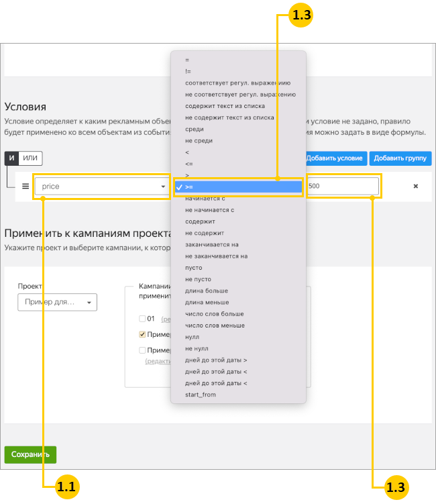The image size is (436, 504).
Task: Click the Сохранить button
Action: pos(30,454)
